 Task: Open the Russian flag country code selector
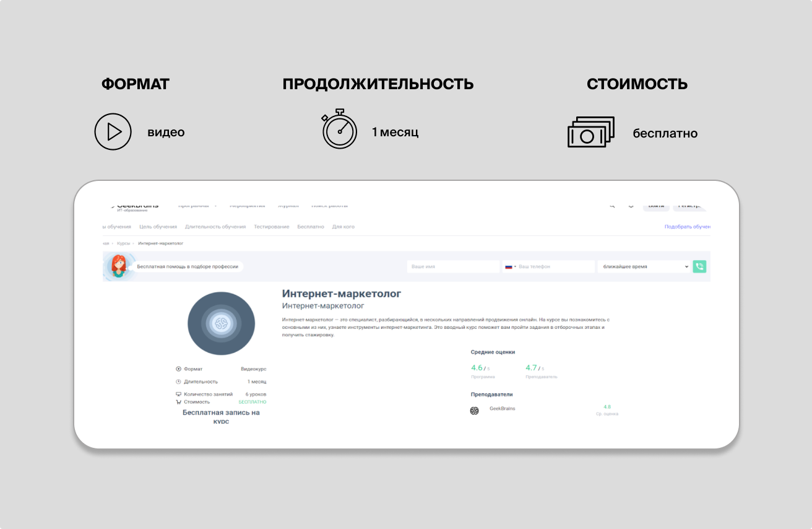511,266
